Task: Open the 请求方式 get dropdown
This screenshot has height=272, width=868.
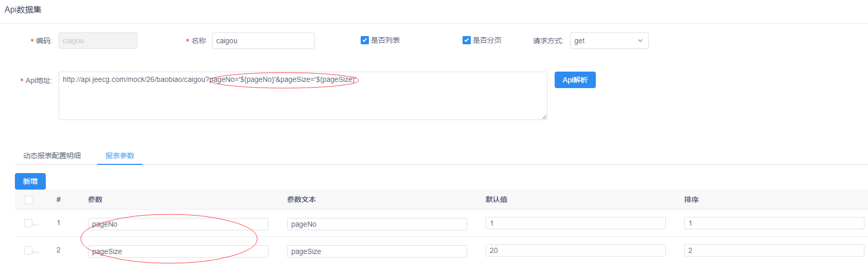Action: (x=609, y=41)
